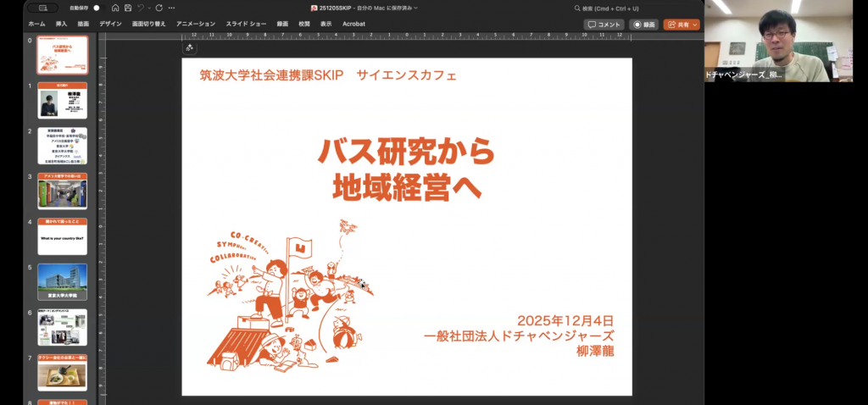Select the 'What is your country like?' slide
Viewport: 868px width, 405px height.
[x=62, y=237]
